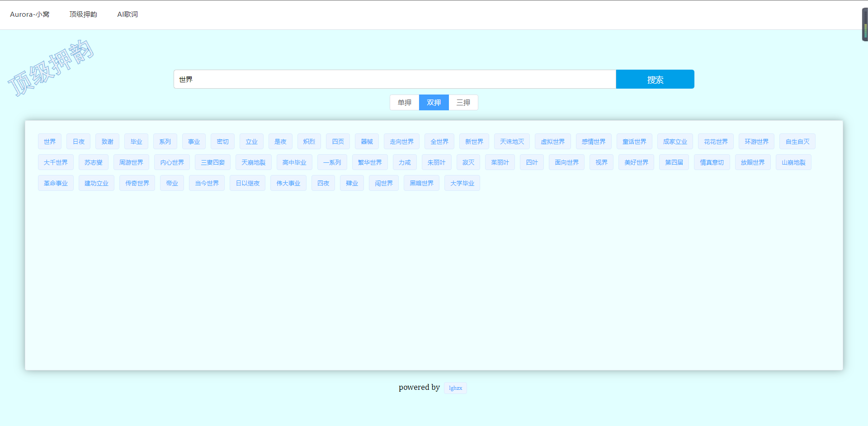This screenshot has height=426, width=868.
Task: Open the AI歌词 nav item
Action: 127,14
